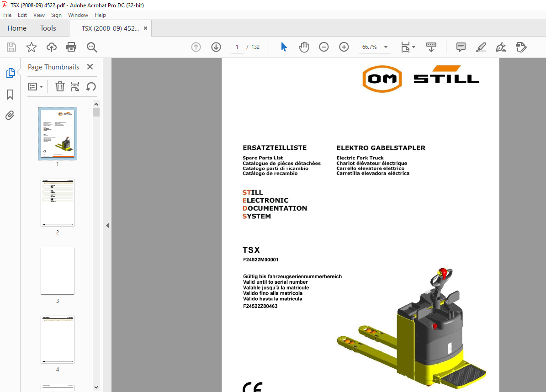Activate the Selection arrow tool
The height and width of the screenshot is (392, 546).
(284, 47)
